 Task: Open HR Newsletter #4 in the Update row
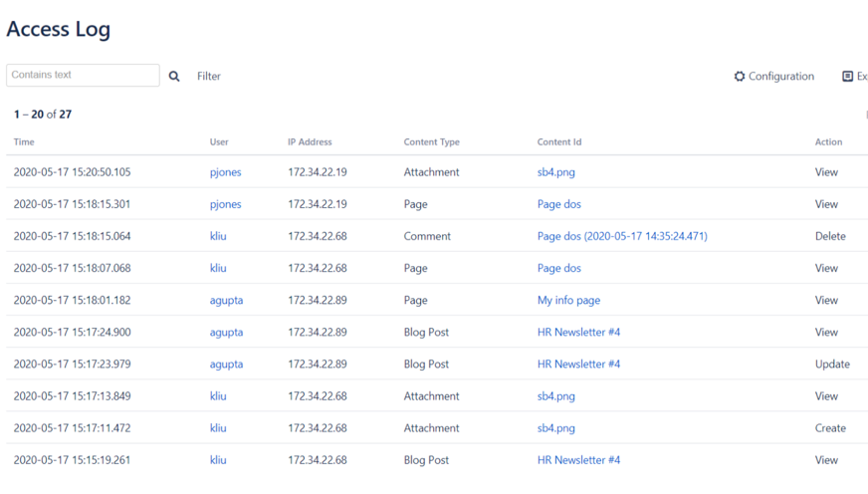coord(578,364)
